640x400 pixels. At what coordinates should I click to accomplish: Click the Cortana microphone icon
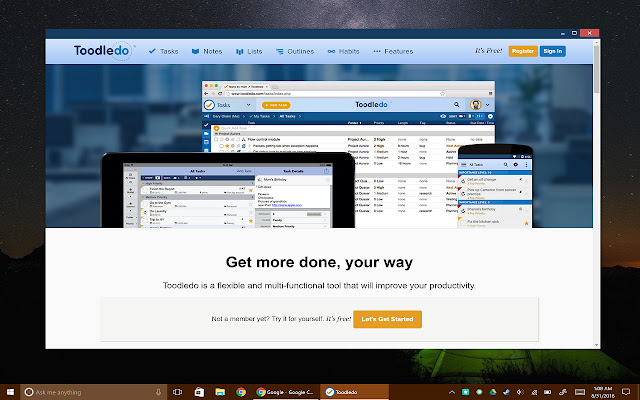point(158,392)
